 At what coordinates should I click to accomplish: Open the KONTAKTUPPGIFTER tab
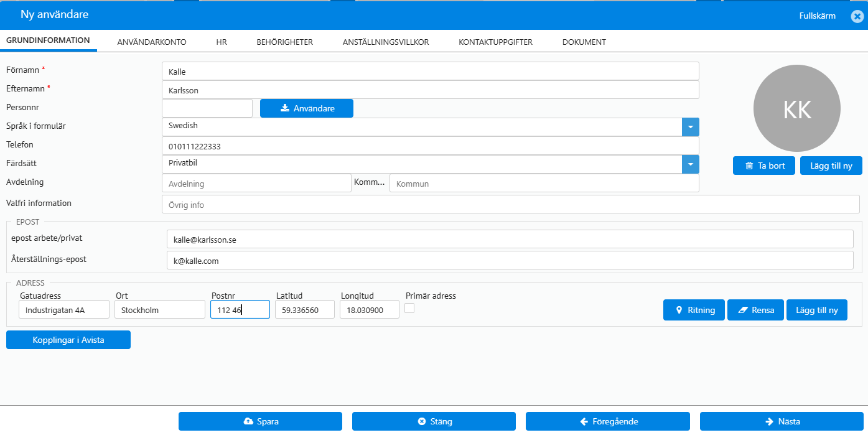495,42
